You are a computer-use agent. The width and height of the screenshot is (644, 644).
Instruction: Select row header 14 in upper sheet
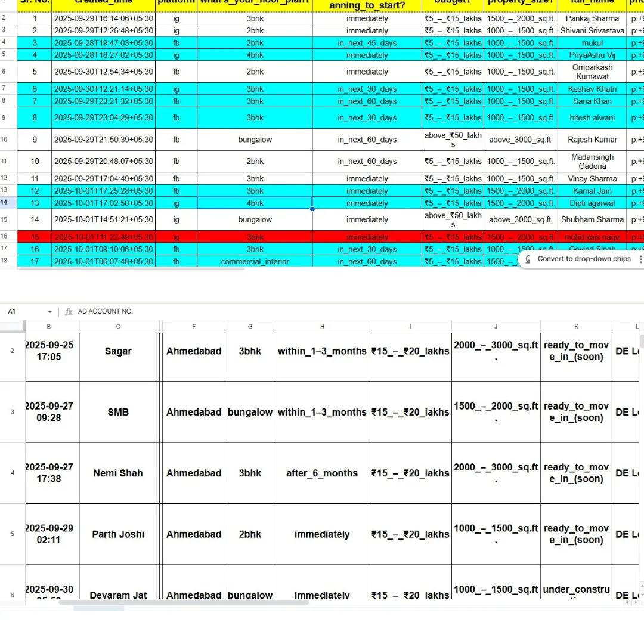click(5, 203)
